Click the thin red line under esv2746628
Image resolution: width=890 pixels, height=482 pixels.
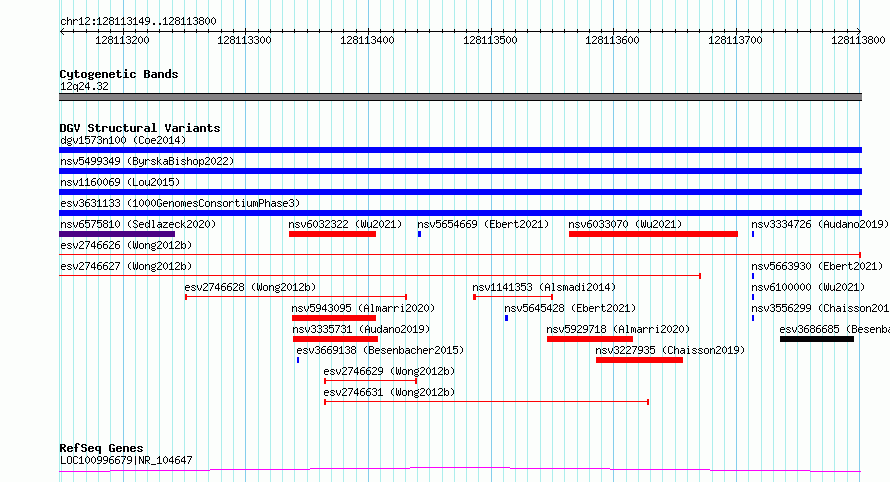(296, 296)
